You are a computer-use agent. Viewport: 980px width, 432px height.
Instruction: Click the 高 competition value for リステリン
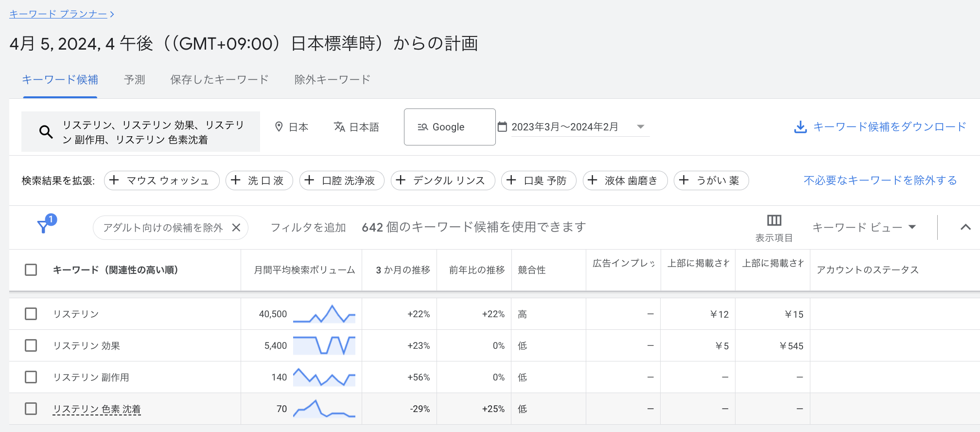coord(523,314)
